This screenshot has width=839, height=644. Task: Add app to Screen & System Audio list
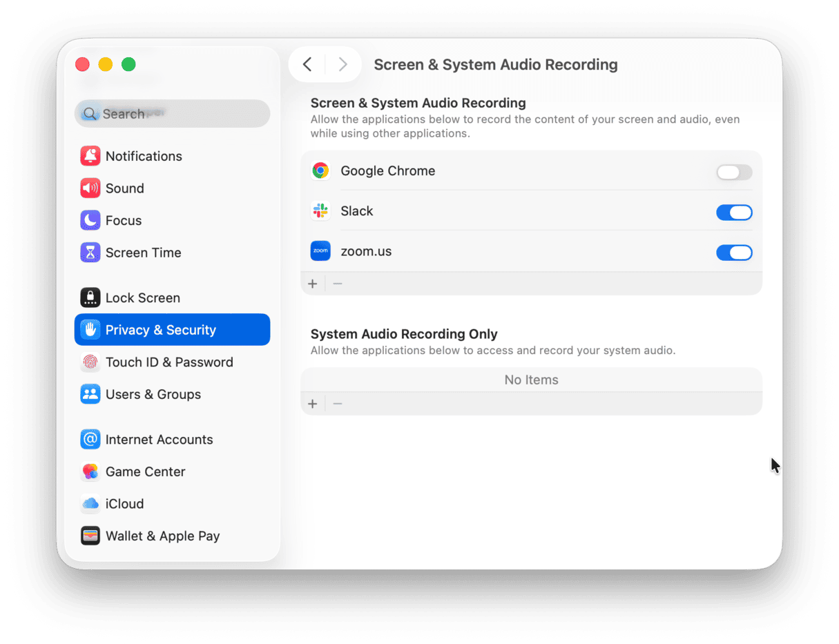coord(313,284)
